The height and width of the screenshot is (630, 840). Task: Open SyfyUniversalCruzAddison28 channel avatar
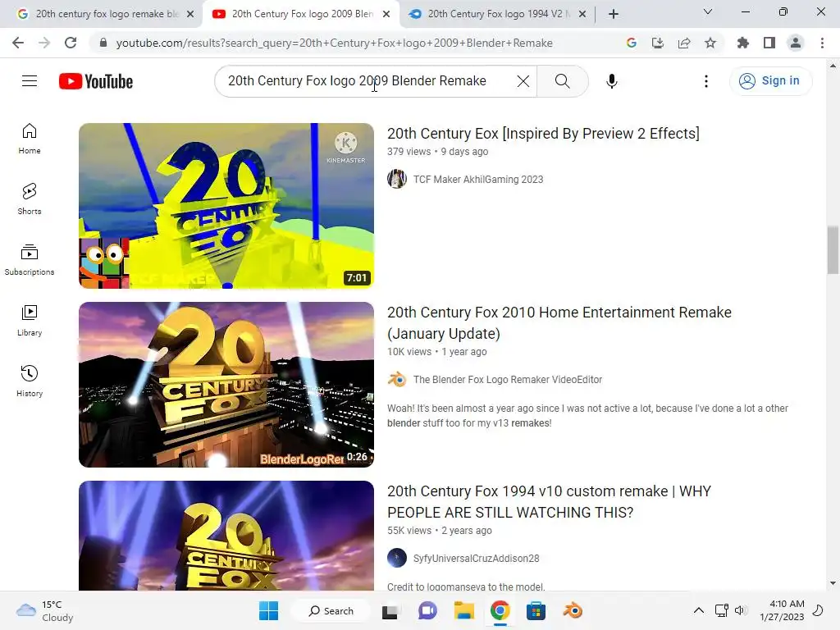(397, 558)
